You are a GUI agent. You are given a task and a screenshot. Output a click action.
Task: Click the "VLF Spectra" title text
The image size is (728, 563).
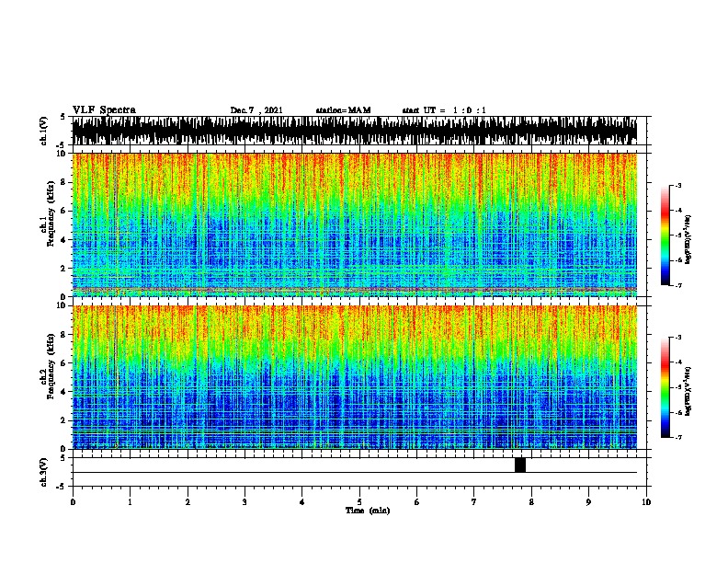coord(104,110)
